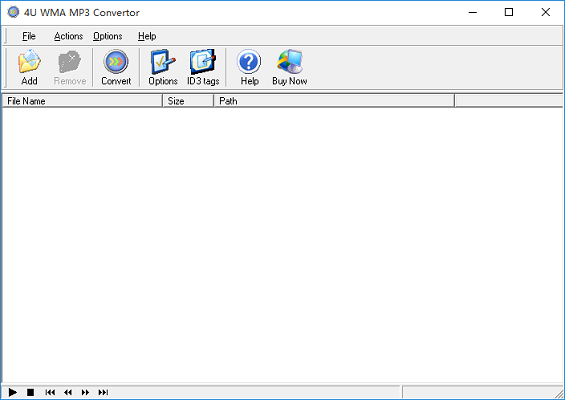
Task: Skip to the next track
Action: (103, 392)
